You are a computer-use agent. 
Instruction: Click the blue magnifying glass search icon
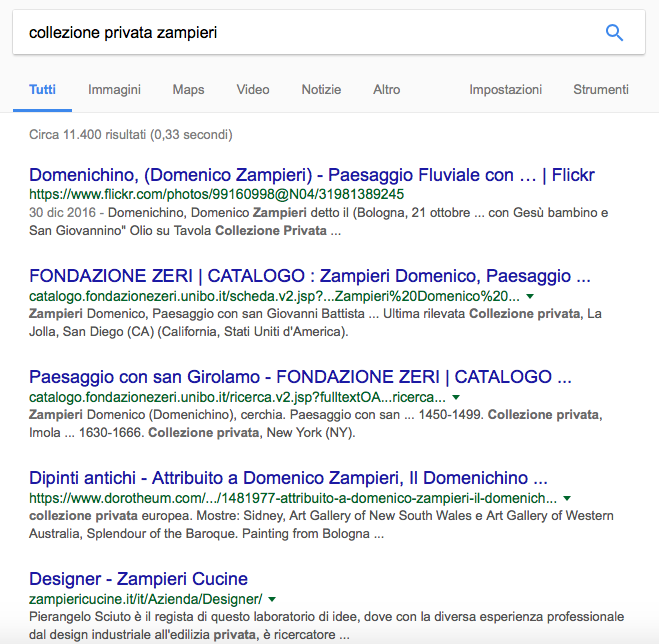coord(614,32)
